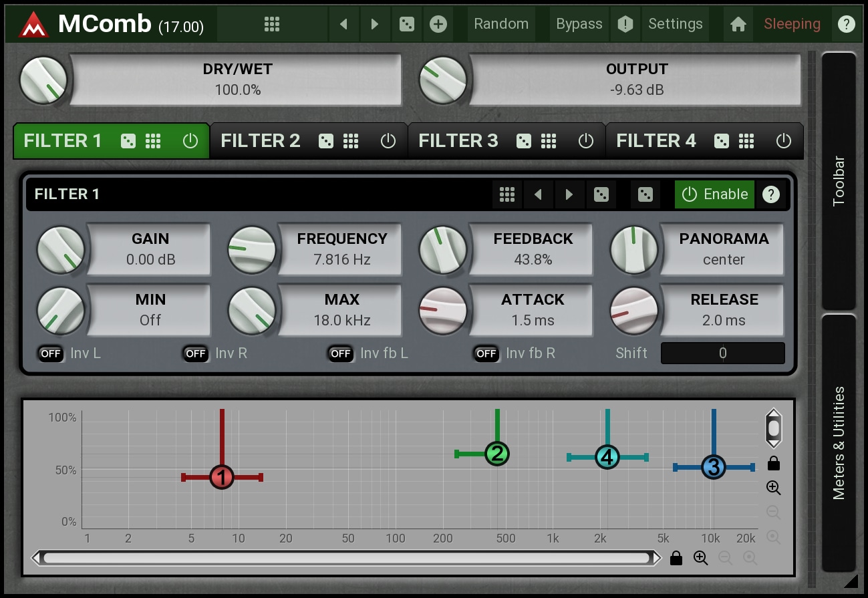
Task: Go to next preset with top right arrow
Action: (x=375, y=24)
